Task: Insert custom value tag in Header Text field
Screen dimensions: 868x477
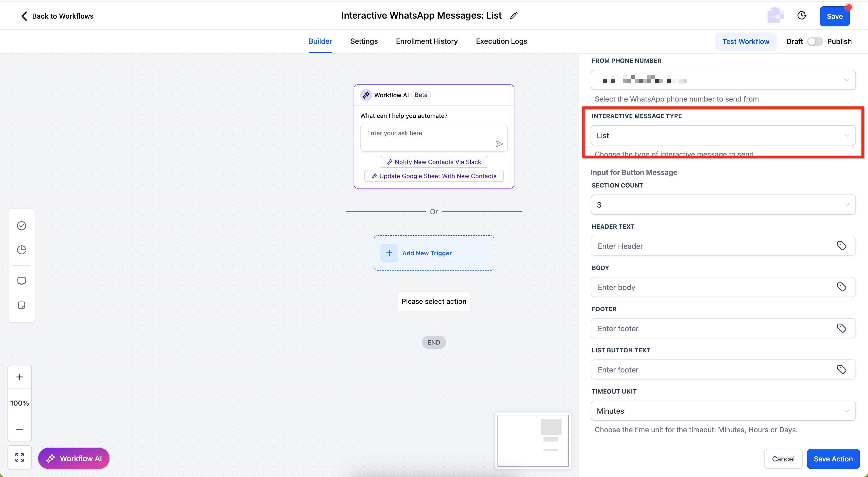Action: (x=841, y=246)
